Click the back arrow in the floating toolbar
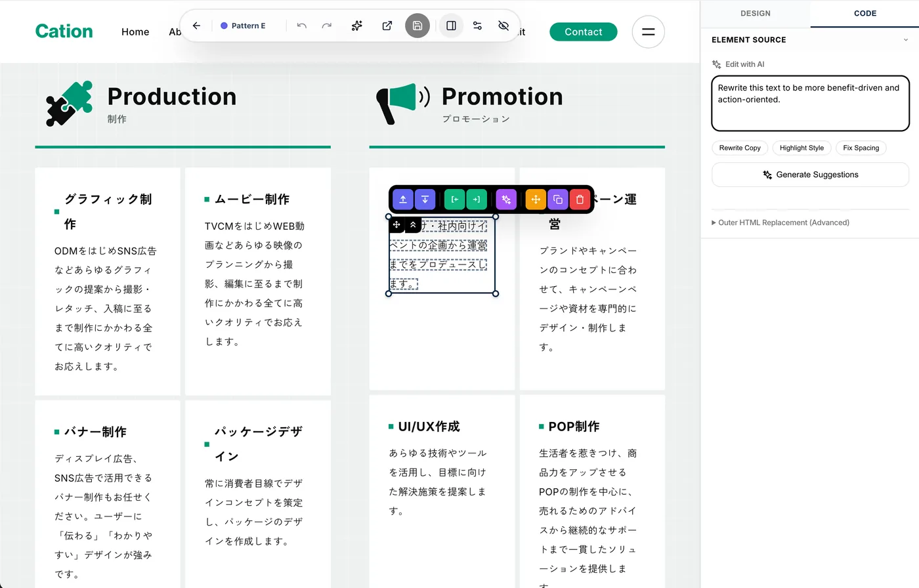The image size is (919, 588). point(196,26)
